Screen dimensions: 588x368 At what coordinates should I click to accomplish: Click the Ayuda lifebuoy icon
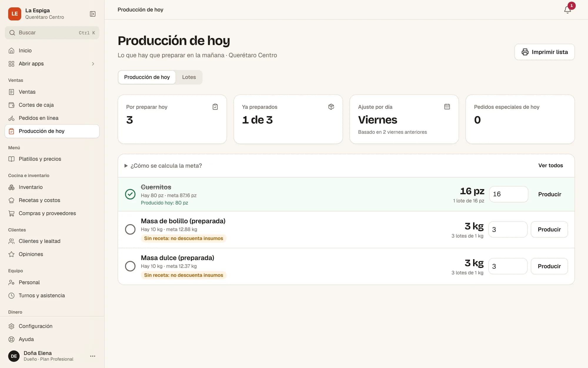click(11, 339)
